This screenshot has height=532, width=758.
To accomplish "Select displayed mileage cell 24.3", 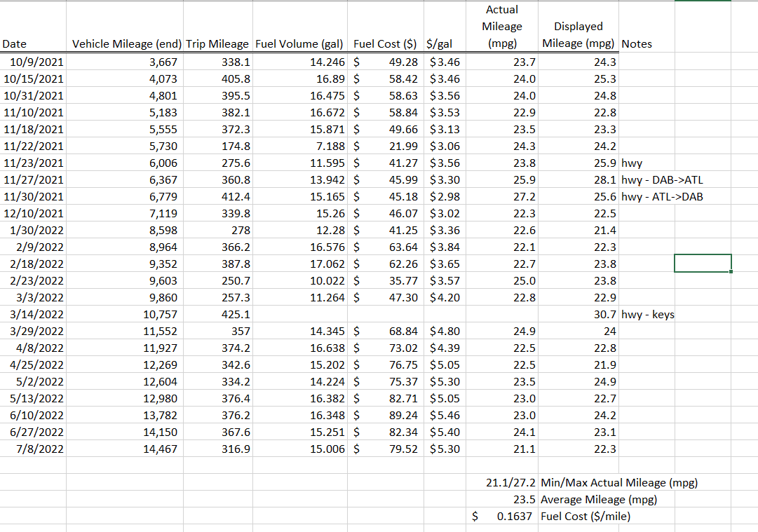I will [x=578, y=62].
